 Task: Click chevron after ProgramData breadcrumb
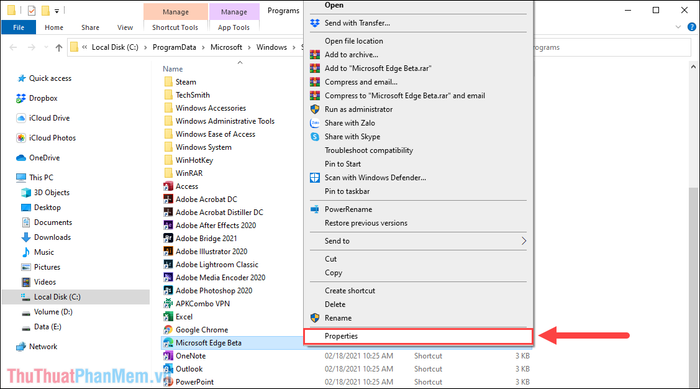203,47
